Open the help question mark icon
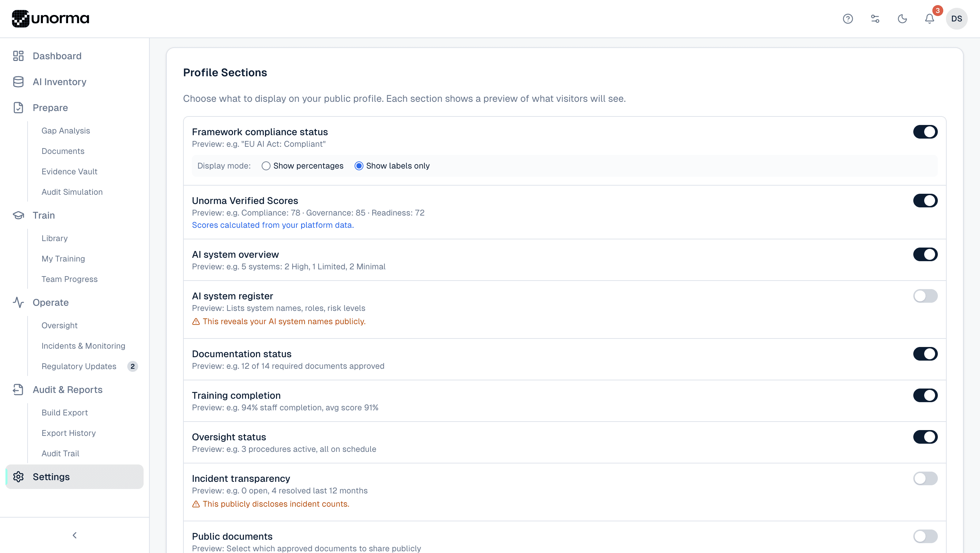Screen dimensions: 980x553 (848, 19)
